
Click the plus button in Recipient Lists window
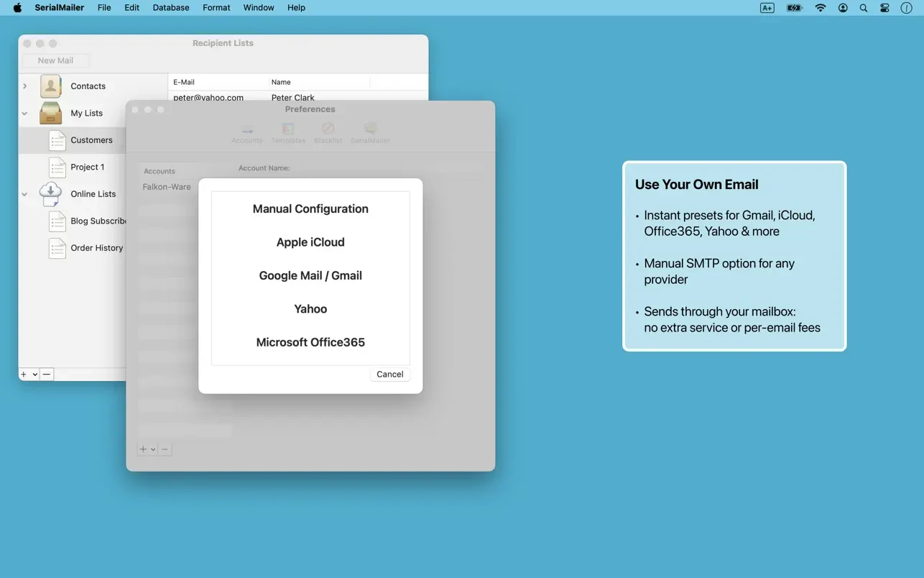click(24, 375)
